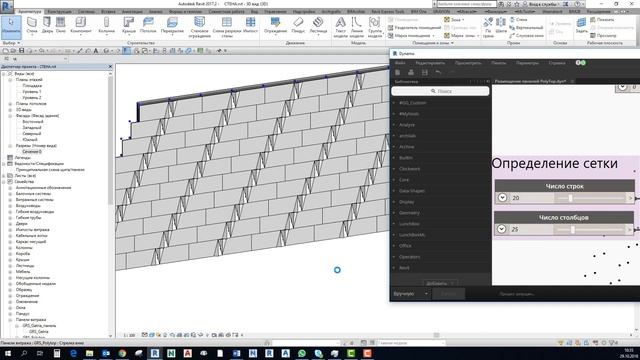This screenshot has width=640, height=360.
Task: Select the Северный elevation view
Action: click(32, 133)
